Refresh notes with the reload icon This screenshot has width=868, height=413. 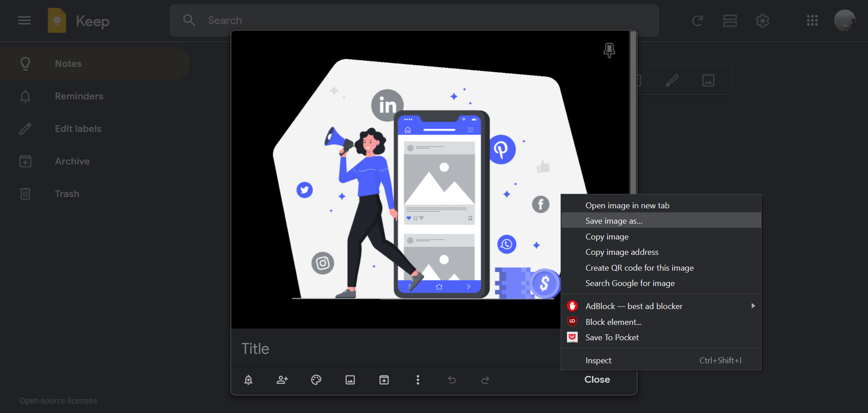pyautogui.click(x=698, y=20)
